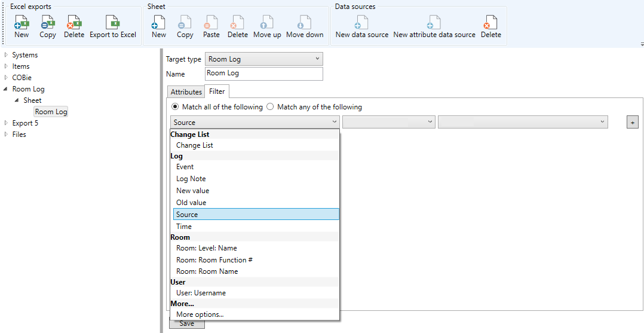Expand the Systems tree node
The width and height of the screenshot is (644, 333).
6,55
